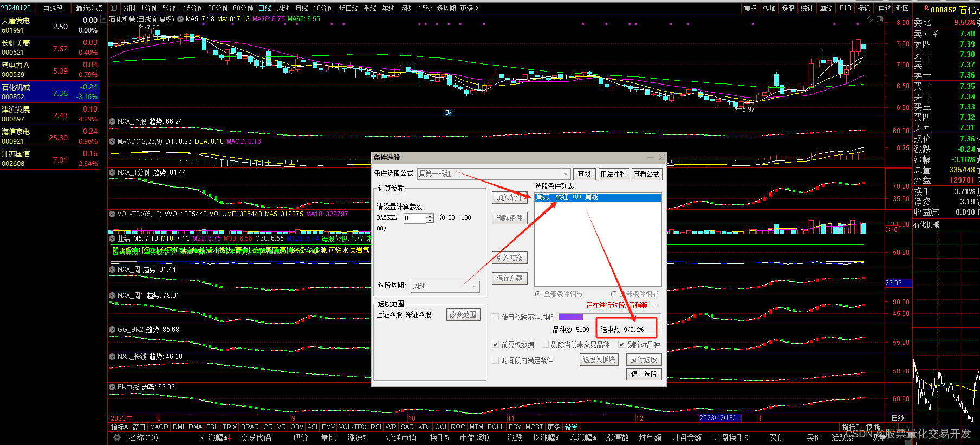Image resolution: width=980 pixels, height=445 pixels.
Task: Select 周第一根红 (0) 周线 condition row
Action: click(x=598, y=197)
